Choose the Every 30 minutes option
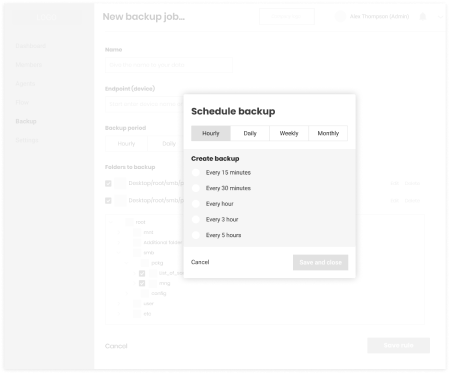Image resolution: width=450 pixels, height=374 pixels. (196, 188)
